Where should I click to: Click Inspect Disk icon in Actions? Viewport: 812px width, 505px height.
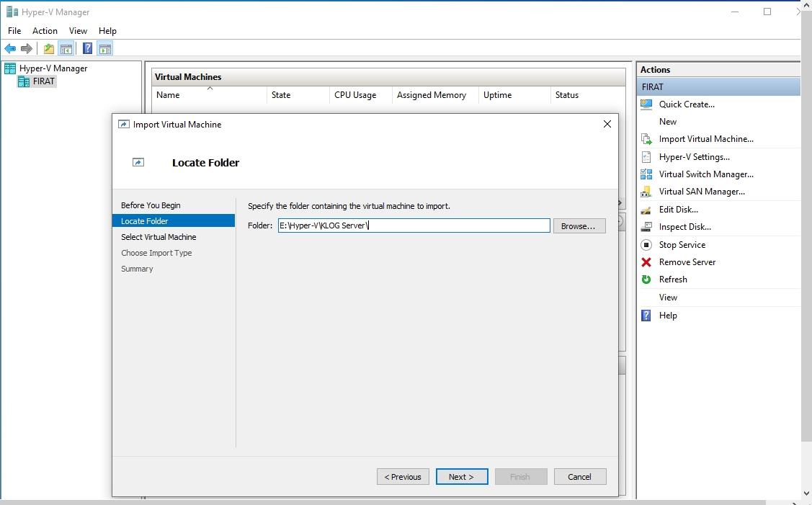tap(646, 227)
